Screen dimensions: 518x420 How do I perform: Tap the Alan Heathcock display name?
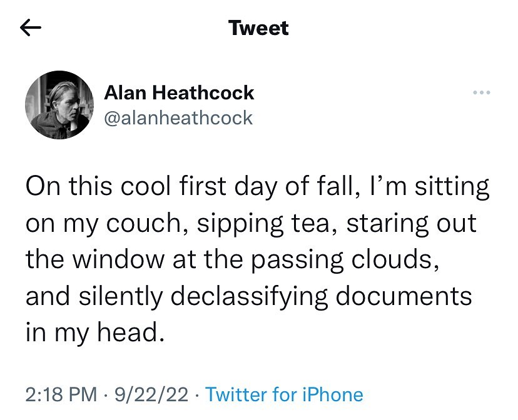[179, 93]
